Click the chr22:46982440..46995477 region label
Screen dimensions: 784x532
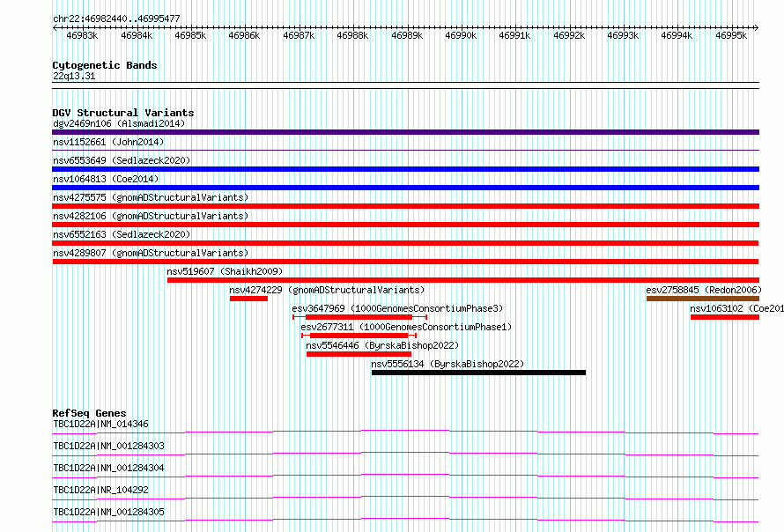pos(116,18)
